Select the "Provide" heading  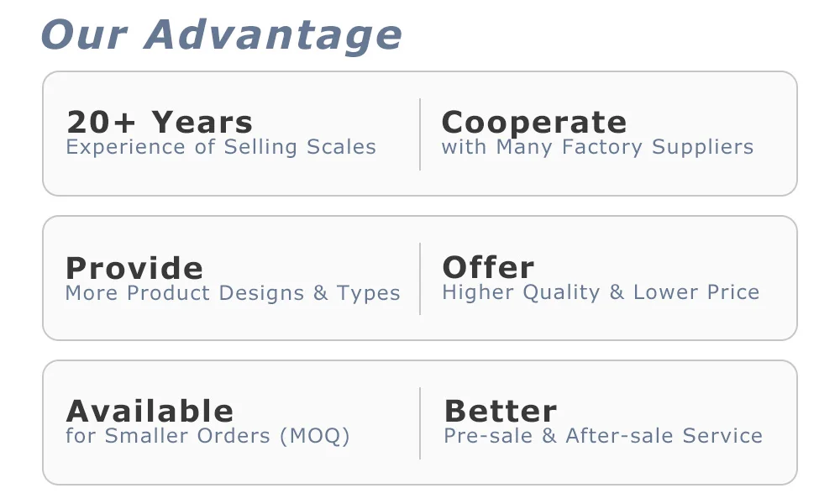[134, 269]
